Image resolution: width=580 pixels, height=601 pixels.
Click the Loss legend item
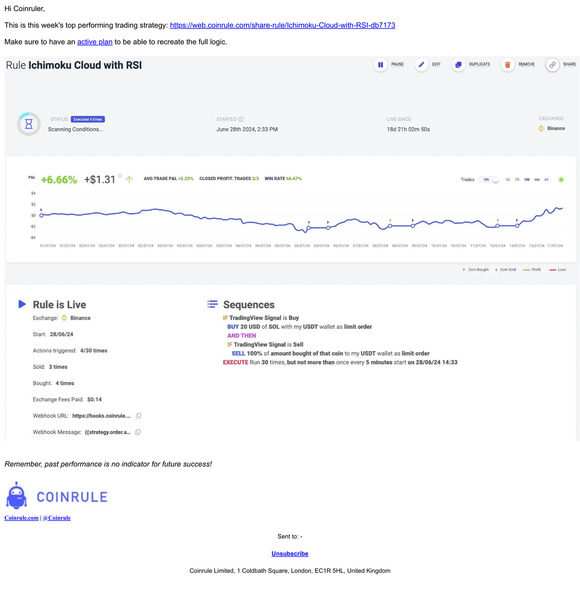pyautogui.click(x=558, y=270)
